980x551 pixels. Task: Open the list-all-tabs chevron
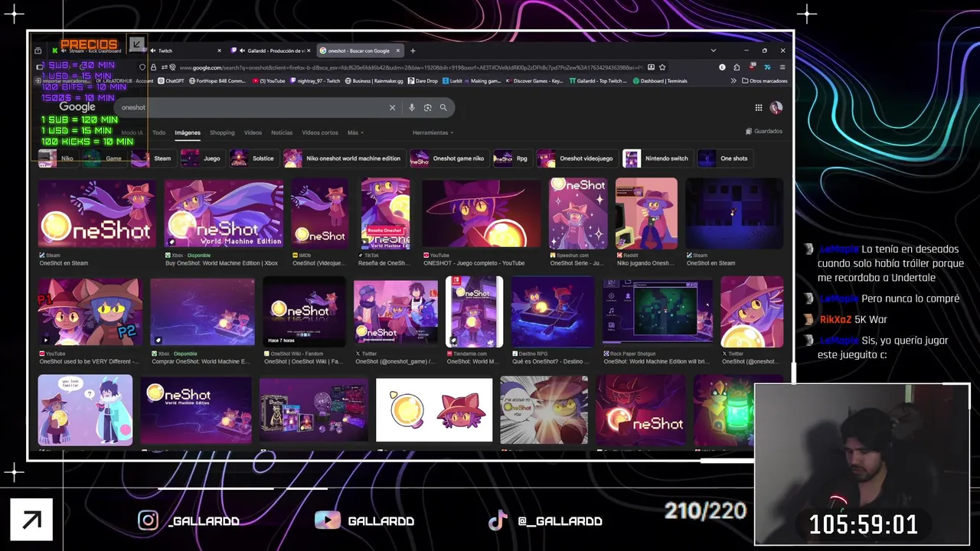pyautogui.click(x=713, y=51)
